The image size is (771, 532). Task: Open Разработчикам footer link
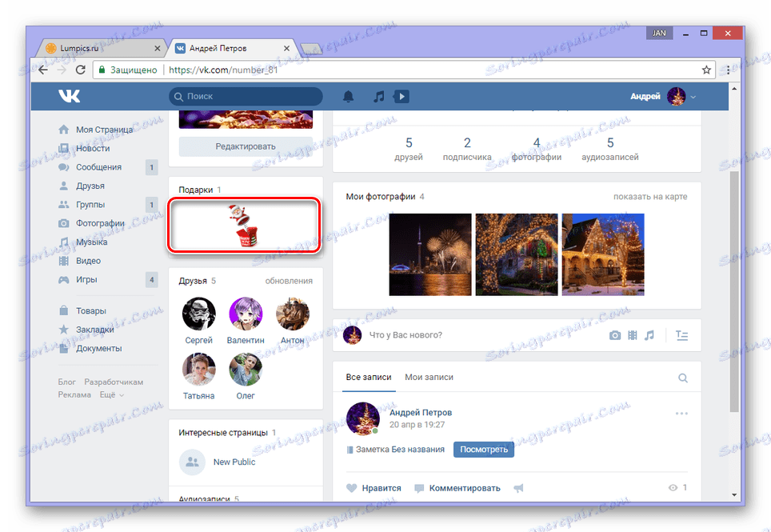click(114, 382)
